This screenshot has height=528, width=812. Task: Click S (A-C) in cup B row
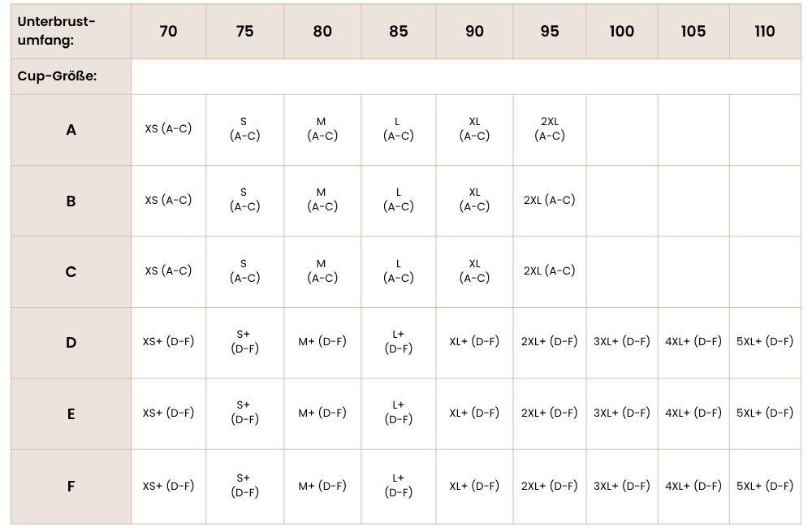click(x=244, y=200)
